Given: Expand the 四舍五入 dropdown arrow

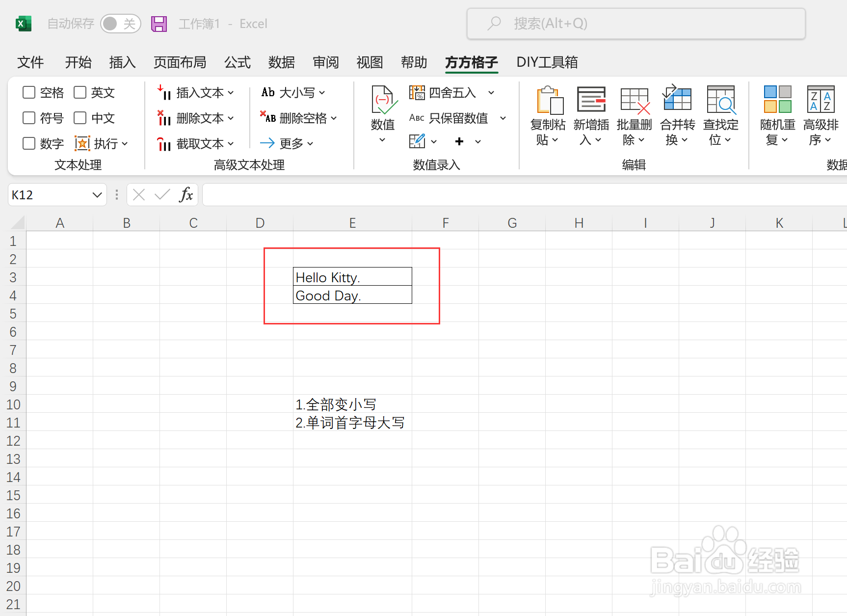Looking at the screenshot, I should point(491,92).
